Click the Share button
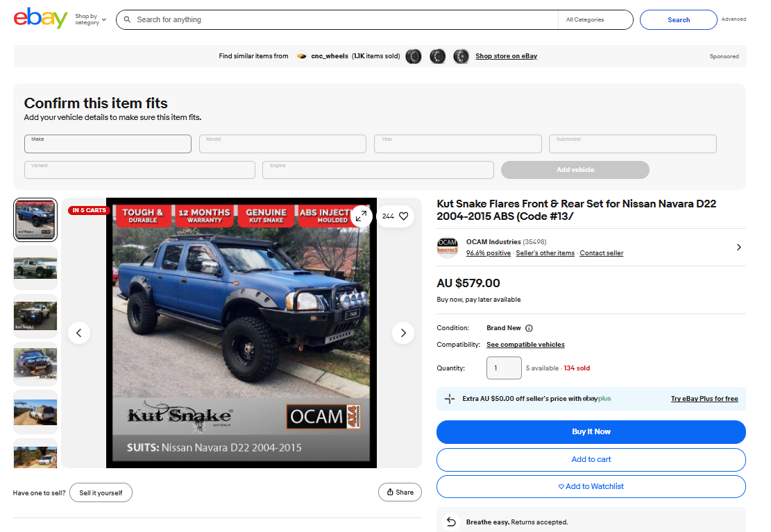Viewport: 771px width, 532px height. 400,492
